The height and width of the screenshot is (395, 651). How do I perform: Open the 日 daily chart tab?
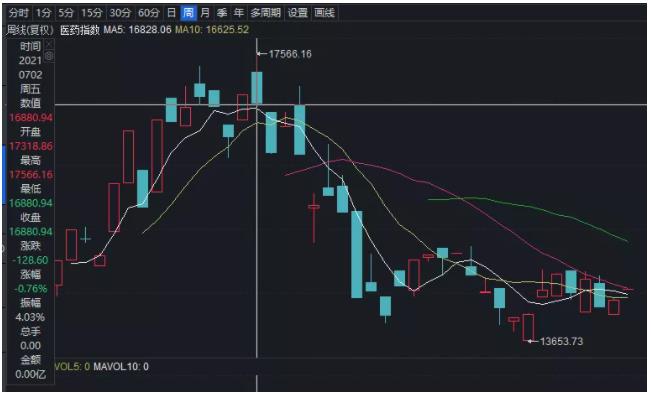pyautogui.click(x=171, y=13)
